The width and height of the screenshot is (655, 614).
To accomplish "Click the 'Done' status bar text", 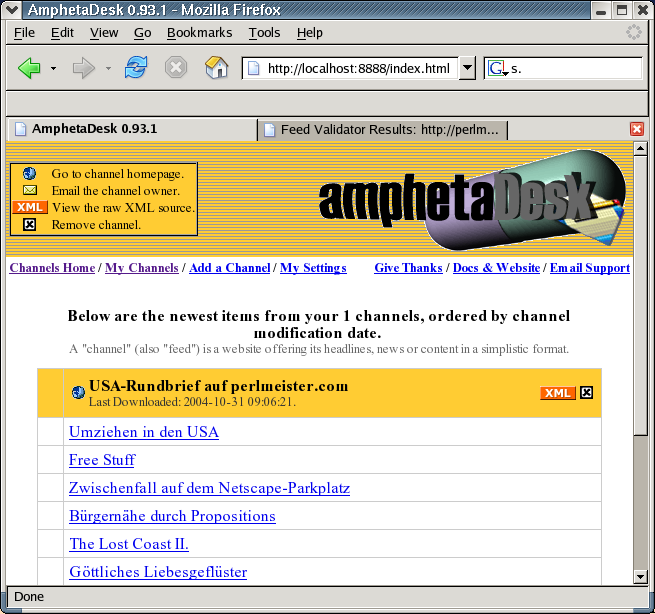I will 28,596.
